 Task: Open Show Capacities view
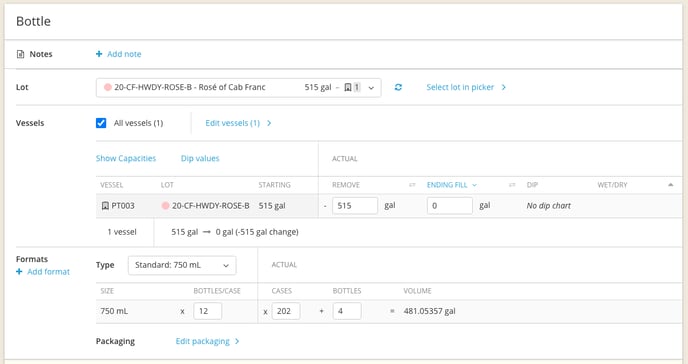126,158
